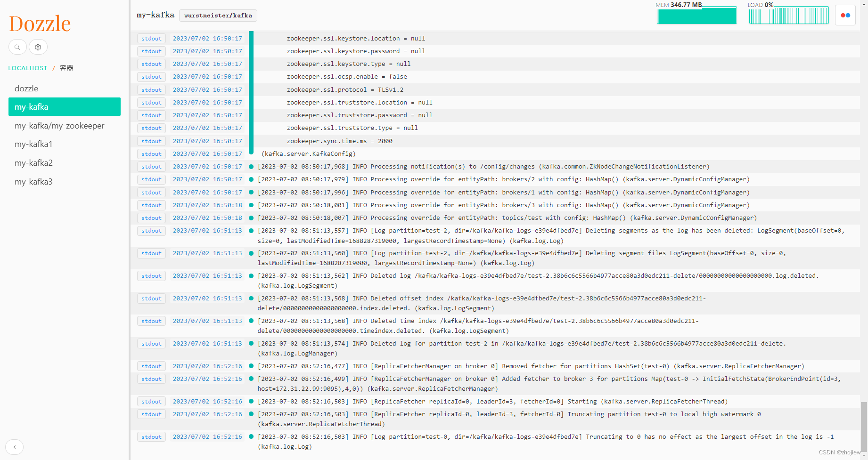
Task: Click stdout tag on ssl.protocol TLSv1.2 row
Action: (x=151, y=90)
